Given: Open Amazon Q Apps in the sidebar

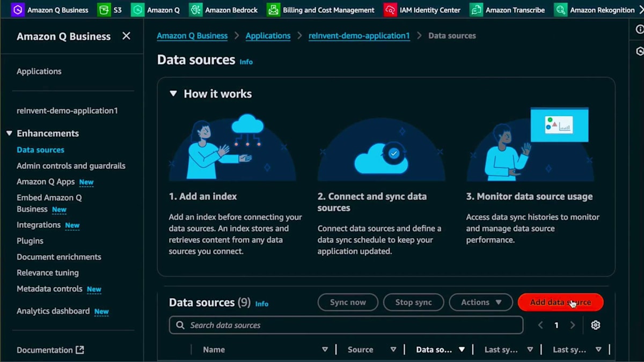Looking at the screenshot, I should (x=46, y=182).
